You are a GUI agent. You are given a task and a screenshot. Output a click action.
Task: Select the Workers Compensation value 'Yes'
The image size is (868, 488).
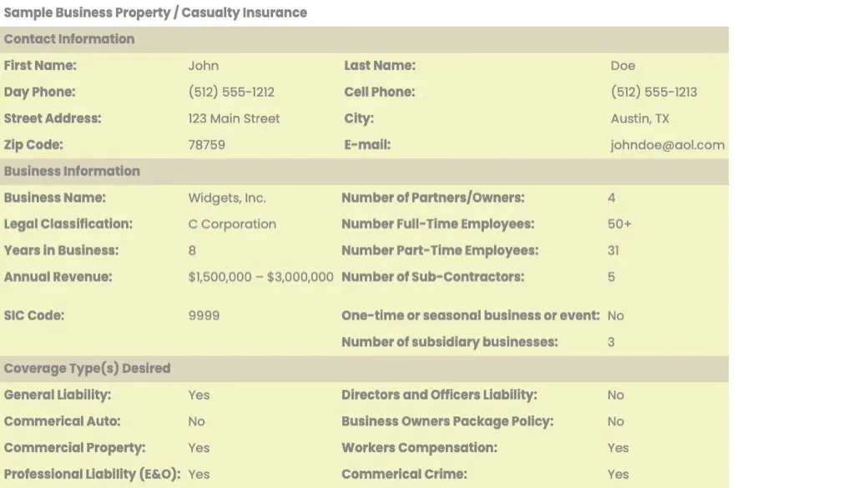pos(618,448)
